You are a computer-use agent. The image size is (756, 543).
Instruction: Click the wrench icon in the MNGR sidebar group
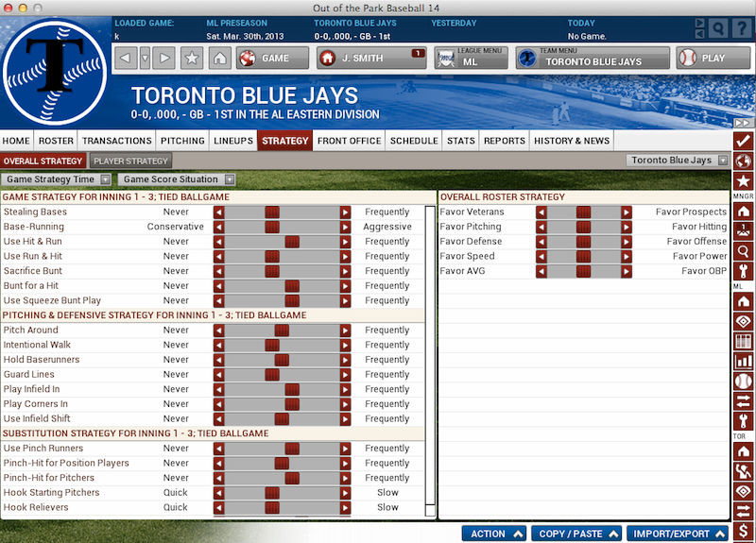pyautogui.click(x=743, y=271)
